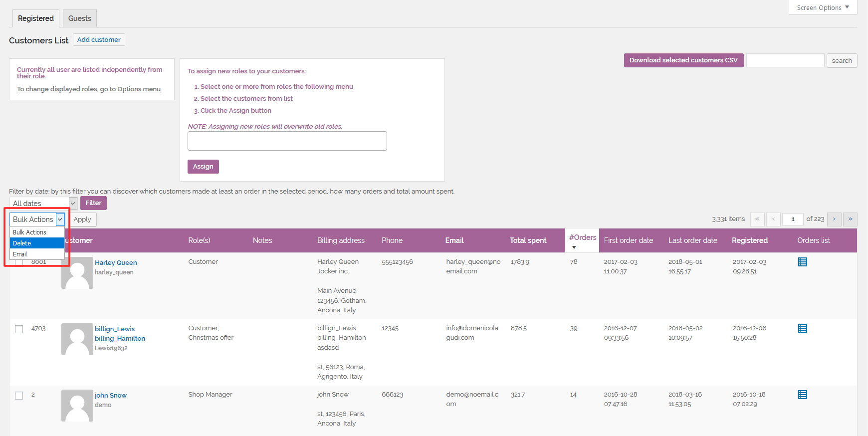Screen dimensions: 868x436
Task: Open orders list icon for billign_Lewis
Action: click(802, 328)
